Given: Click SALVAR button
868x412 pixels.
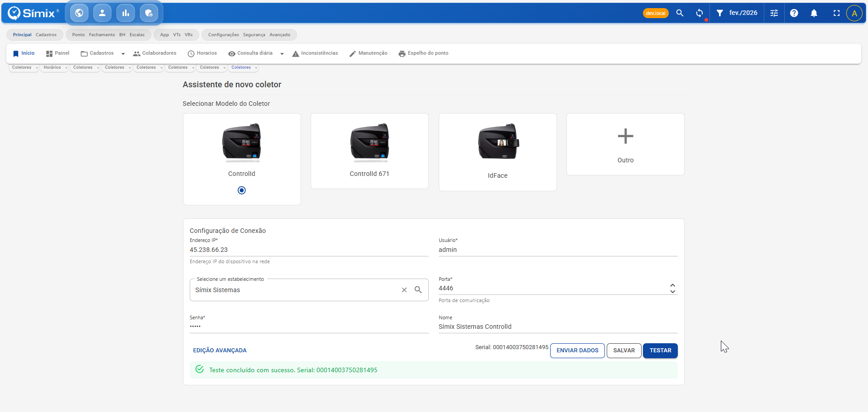Looking at the screenshot, I should (x=624, y=350).
